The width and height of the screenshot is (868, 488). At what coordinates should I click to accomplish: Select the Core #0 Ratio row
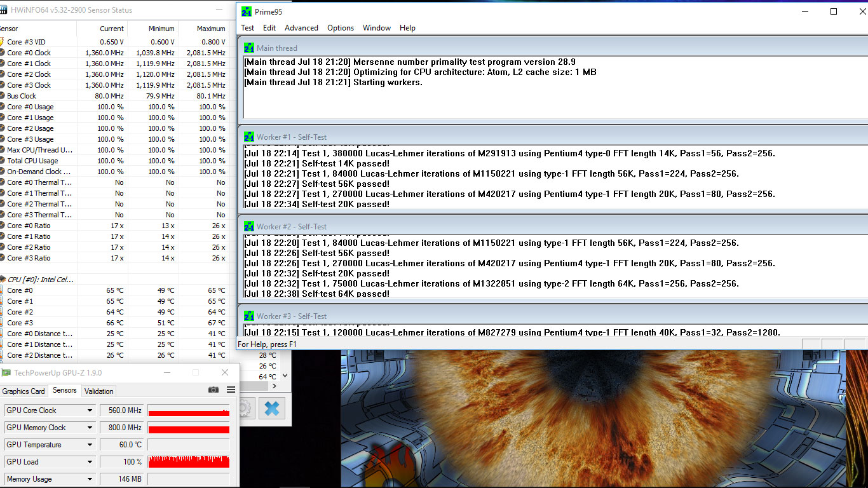pyautogui.click(x=114, y=226)
